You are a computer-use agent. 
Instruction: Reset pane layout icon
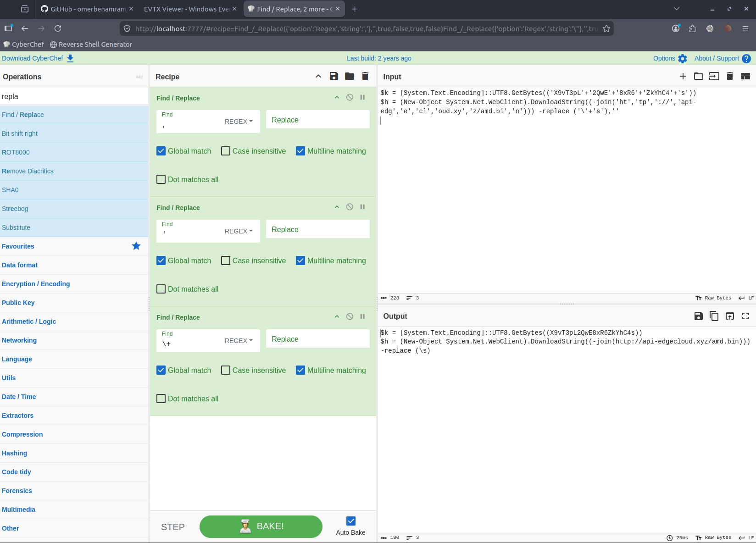click(745, 76)
